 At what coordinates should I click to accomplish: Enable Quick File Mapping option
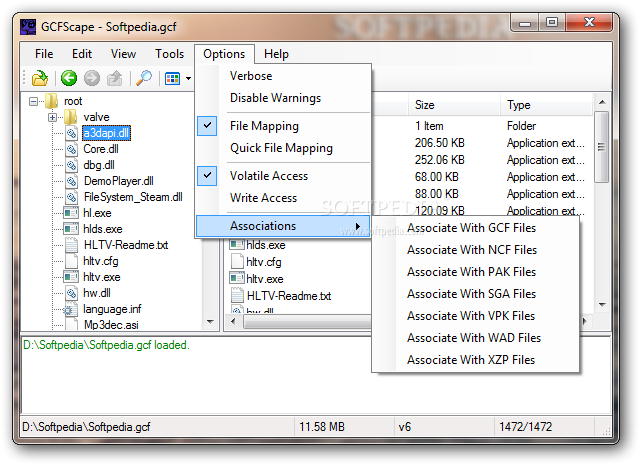click(283, 148)
